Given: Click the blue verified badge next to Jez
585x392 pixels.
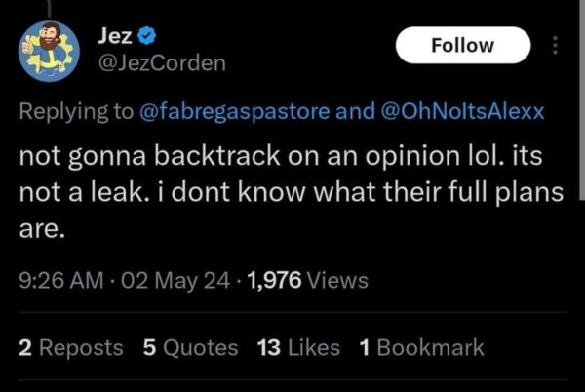Looking at the screenshot, I should pyautogui.click(x=143, y=38).
